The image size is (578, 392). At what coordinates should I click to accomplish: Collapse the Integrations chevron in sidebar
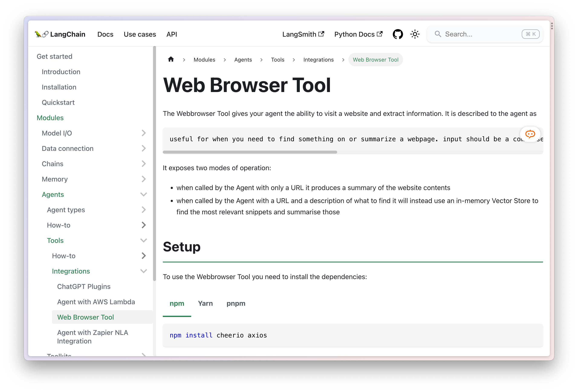pyautogui.click(x=143, y=271)
